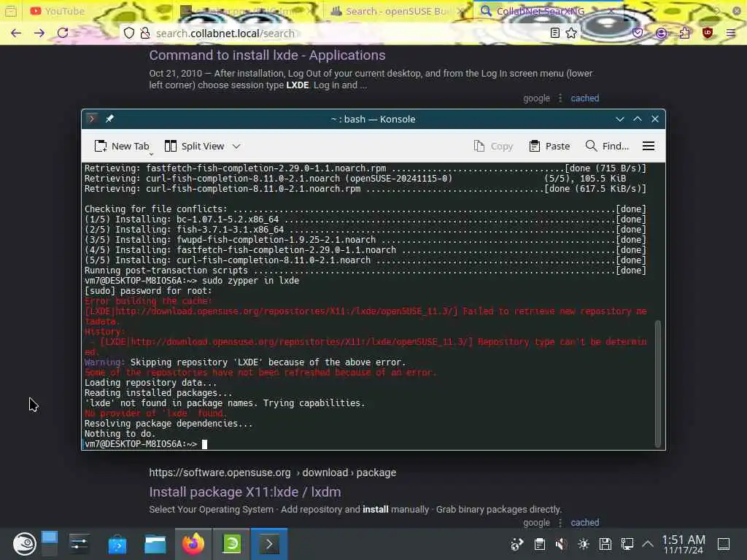Viewport: 747px width, 560px height.
Task: Click the tracking protection shield icon
Action: coord(129,33)
